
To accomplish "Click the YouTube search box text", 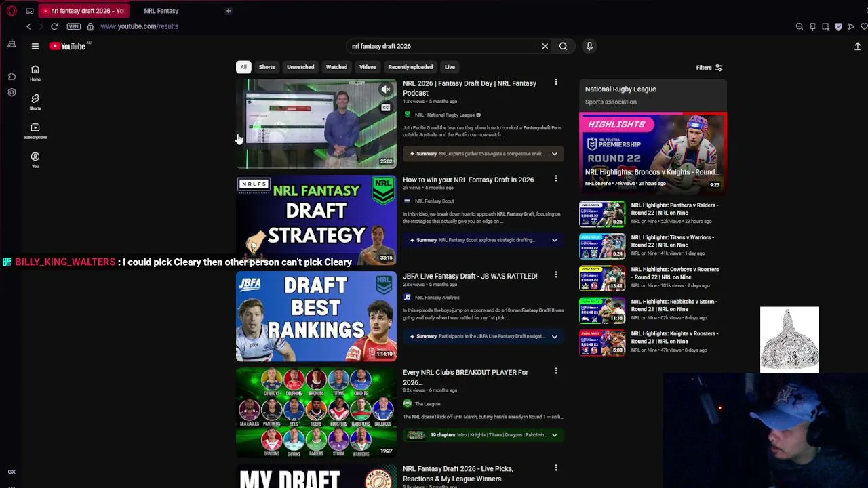I will tap(381, 46).
